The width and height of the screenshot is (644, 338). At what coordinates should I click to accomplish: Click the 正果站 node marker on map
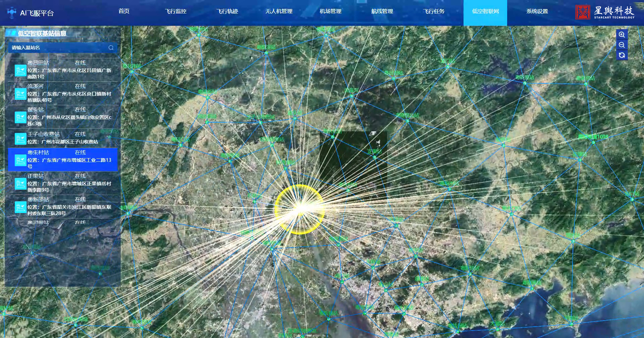[375, 157]
